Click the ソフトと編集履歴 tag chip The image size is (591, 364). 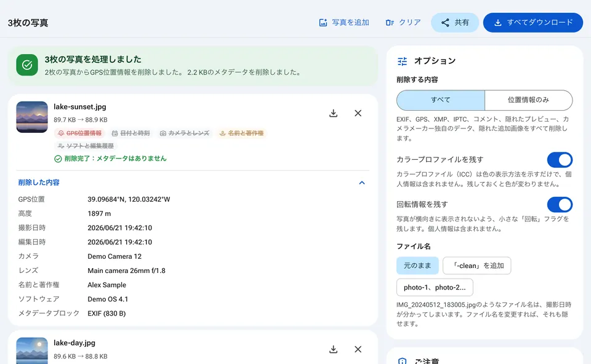coord(86,146)
